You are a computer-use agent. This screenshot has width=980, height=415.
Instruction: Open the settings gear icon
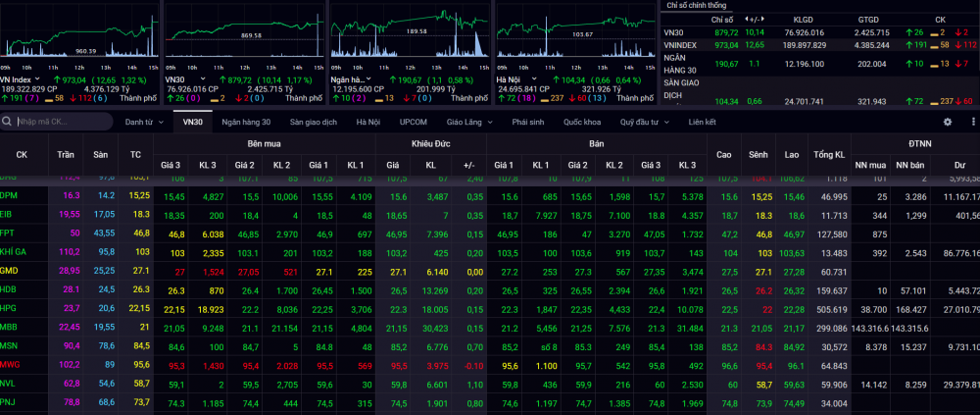(x=947, y=122)
